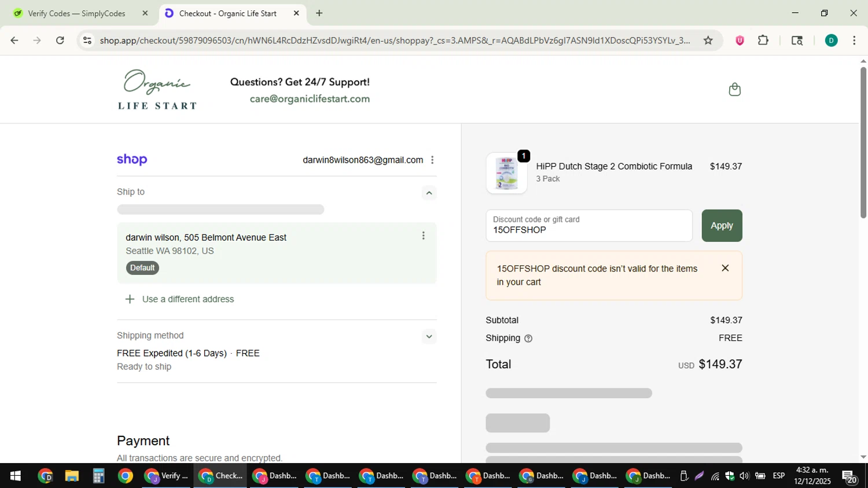Open the Chrome profile D avatar

click(831, 41)
